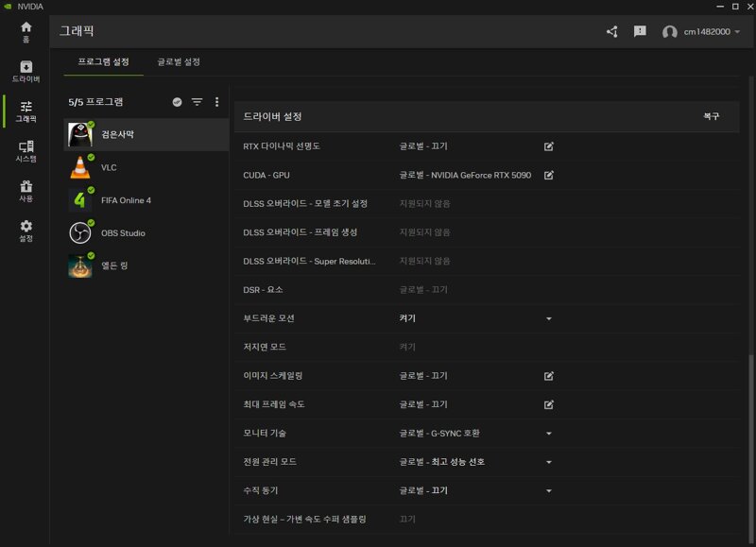Click the DLSS 오버라이드 - 프레임 생성 label
Screen dimensions: 756x547
click(x=300, y=232)
